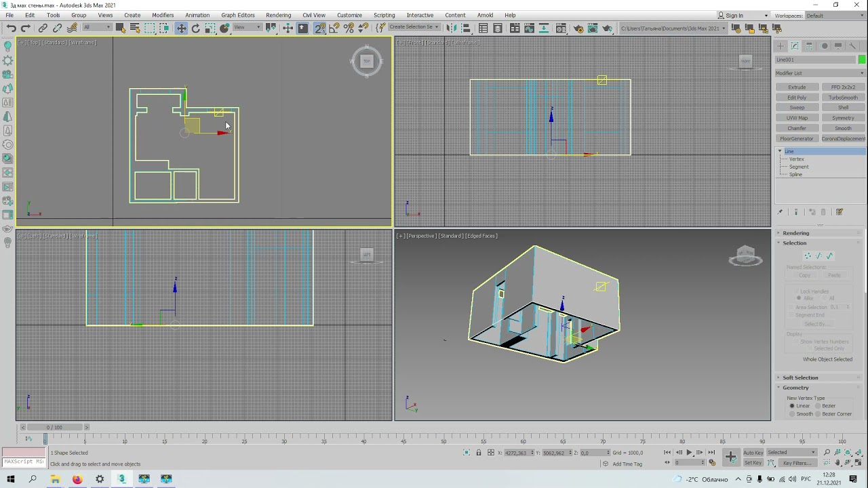Click the Auto Key button
The height and width of the screenshot is (488, 868).
[753, 453]
